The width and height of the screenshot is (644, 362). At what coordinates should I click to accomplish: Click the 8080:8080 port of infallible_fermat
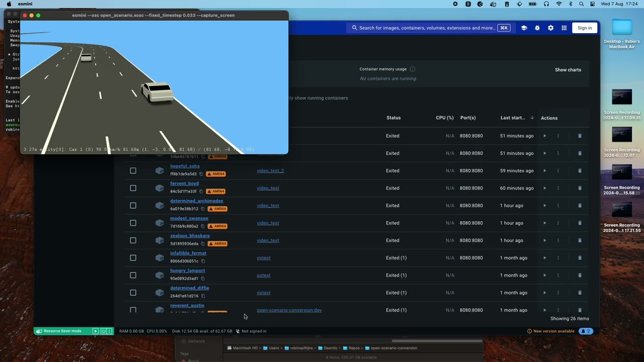[471, 258]
